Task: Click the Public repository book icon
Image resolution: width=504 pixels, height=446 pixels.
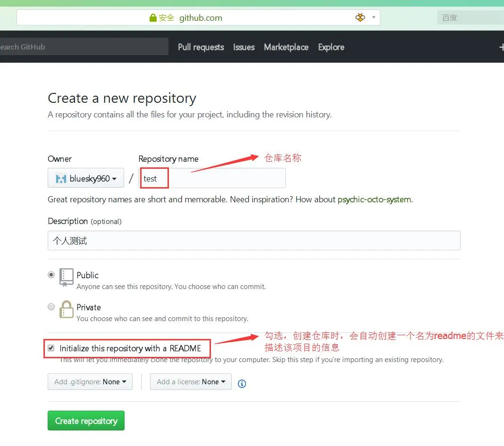Action: pyautogui.click(x=66, y=277)
